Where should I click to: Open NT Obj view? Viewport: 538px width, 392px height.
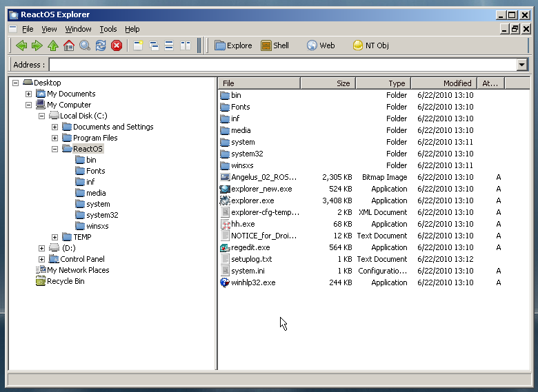(x=370, y=45)
